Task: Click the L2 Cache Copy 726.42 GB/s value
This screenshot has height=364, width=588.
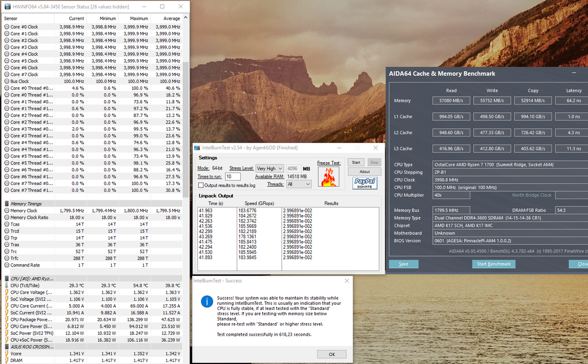Action: click(533, 132)
